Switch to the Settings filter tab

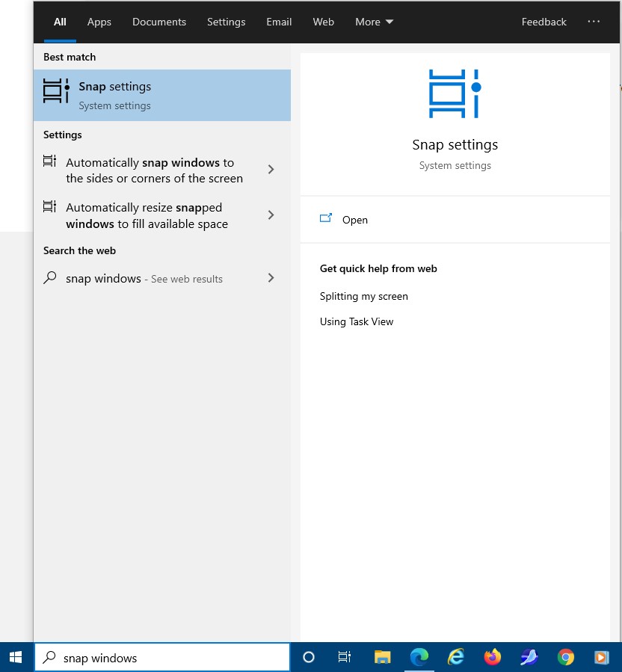tap(226, 22)
